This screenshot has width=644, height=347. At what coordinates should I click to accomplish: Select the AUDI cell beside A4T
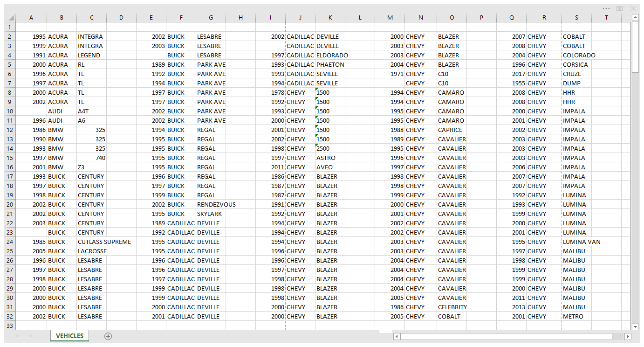pos(62,111)
